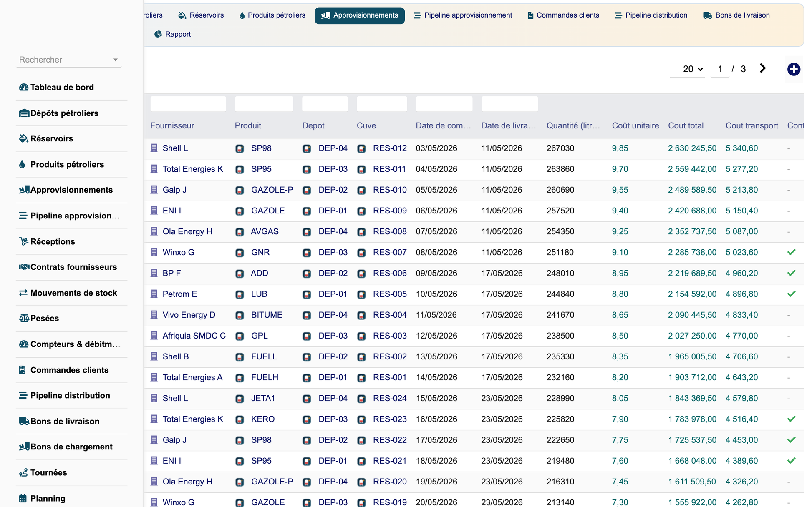Screen dimensions: 812x507
Task: Click the checkmark in the RES-021 row
Action: click(x=791, y=461)
